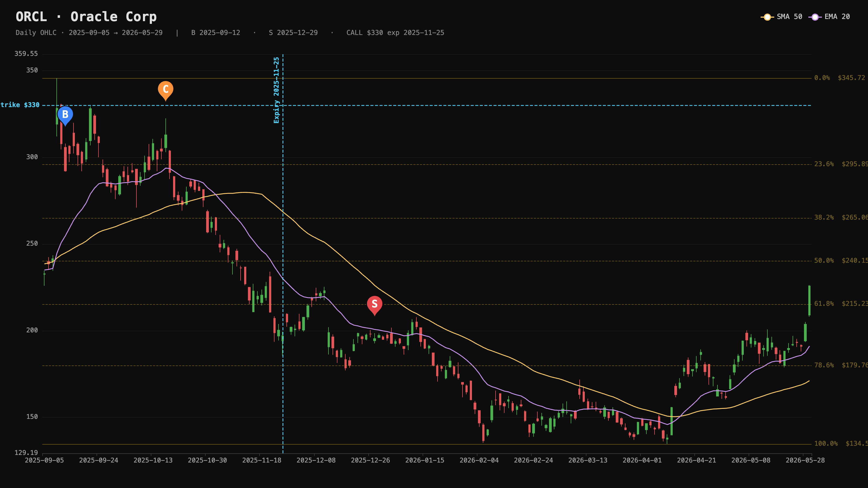Click the yellow SMA 50 legend marker
Image resolution: width=868 pixels, height=488 pixels.
[767, 17]
